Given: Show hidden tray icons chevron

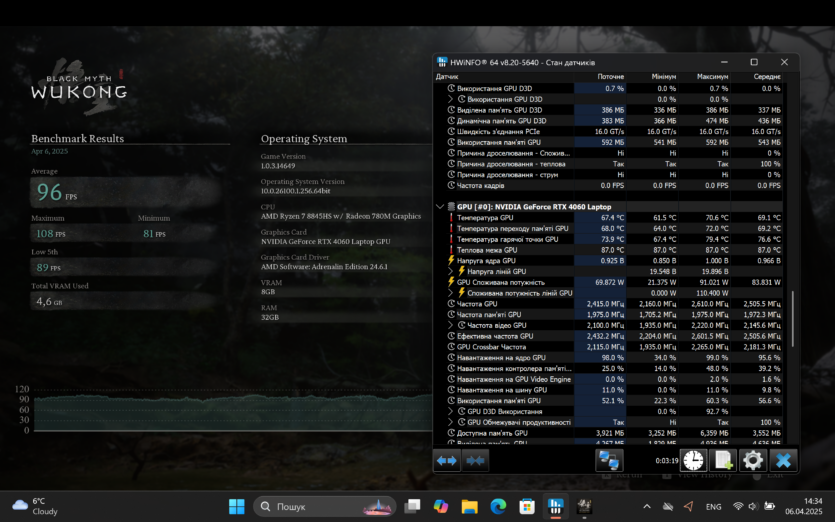Looking at the screenshot, I should pos(646,507).
